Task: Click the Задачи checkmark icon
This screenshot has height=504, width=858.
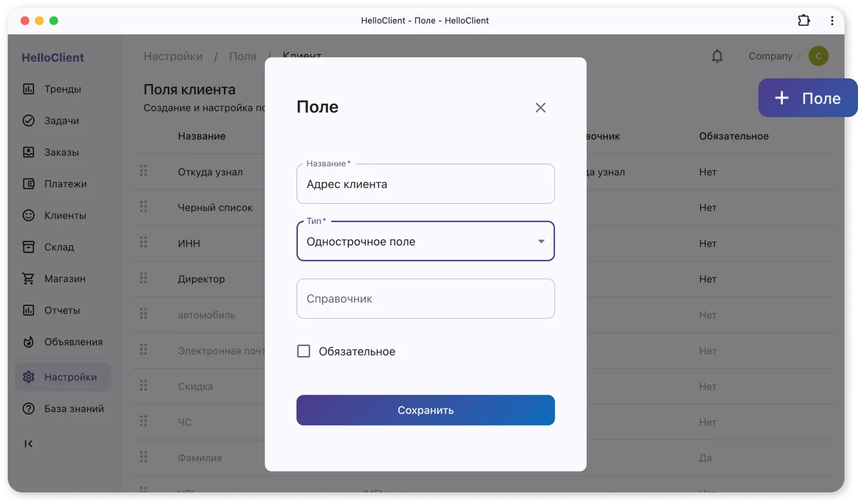Action: point(29,120)
